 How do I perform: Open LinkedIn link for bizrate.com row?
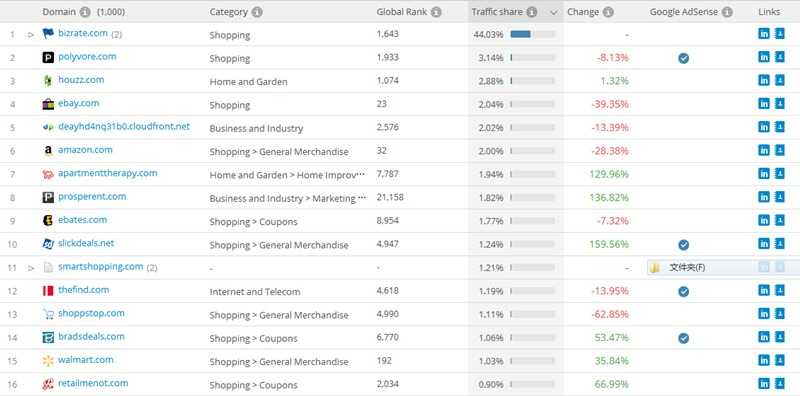764,34
